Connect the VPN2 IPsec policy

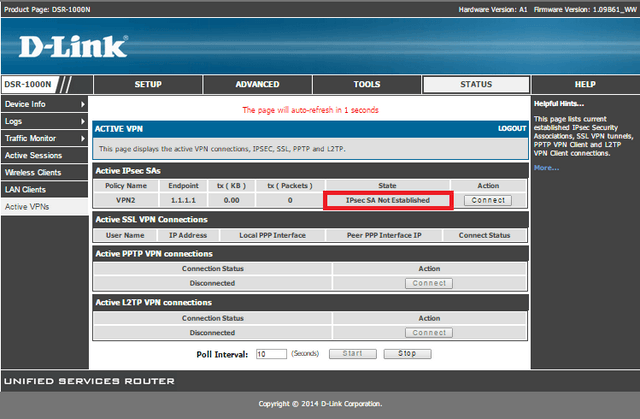pyautogui.click(x=488, y=200)
